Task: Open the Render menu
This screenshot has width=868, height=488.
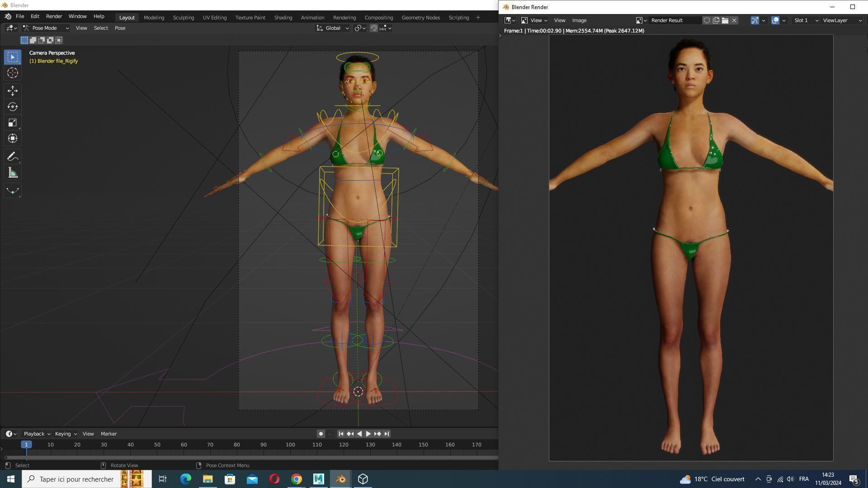Action: tap(54, 16)
